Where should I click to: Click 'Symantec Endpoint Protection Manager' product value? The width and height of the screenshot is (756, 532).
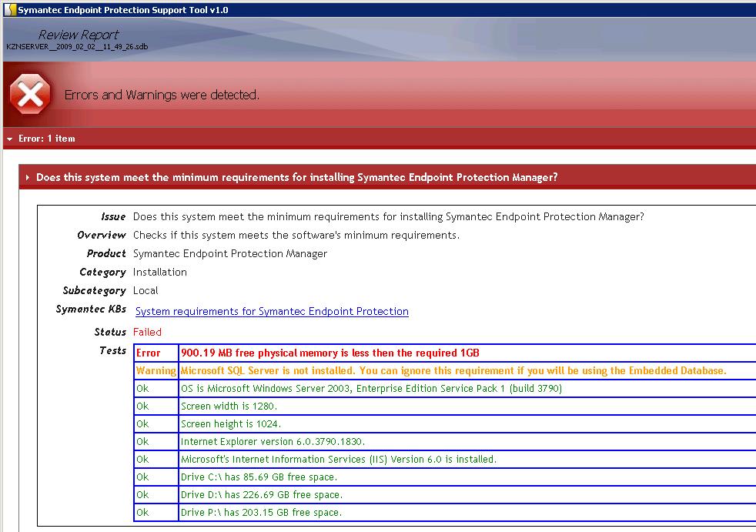[230, 254]
